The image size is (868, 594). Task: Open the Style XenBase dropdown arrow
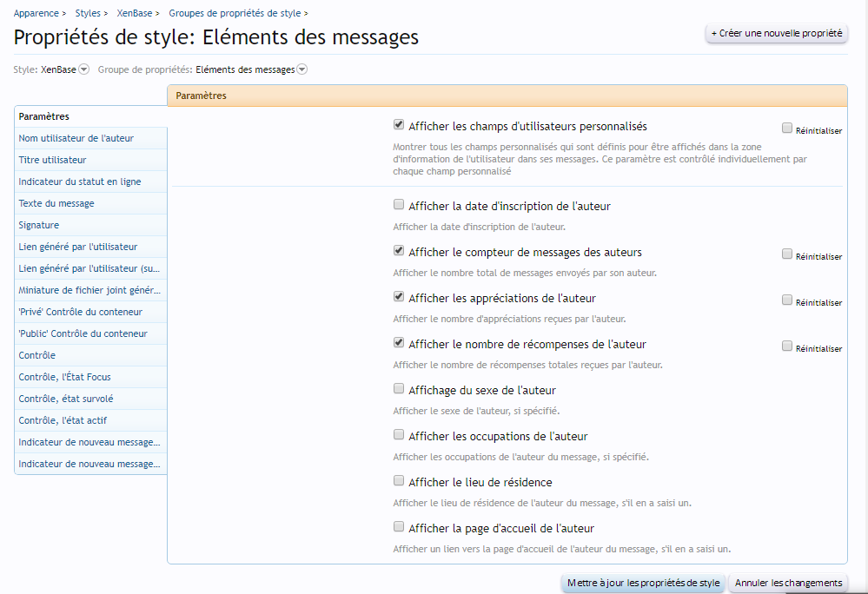tap(84, 70)
